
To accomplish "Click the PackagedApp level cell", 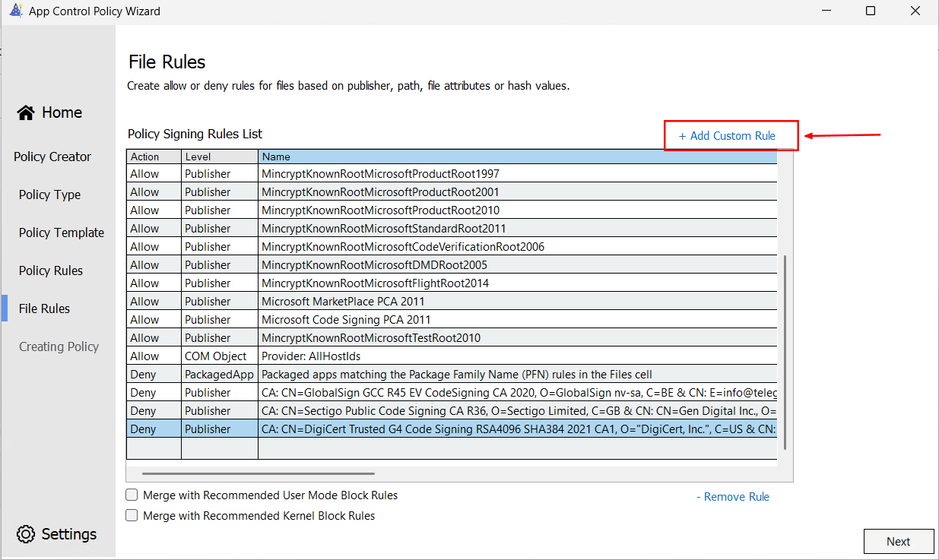I will click(220, 375).
